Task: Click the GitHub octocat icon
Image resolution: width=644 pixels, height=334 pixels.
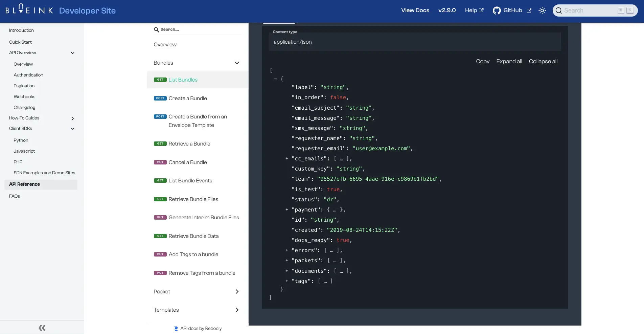Action: point(497,10)
